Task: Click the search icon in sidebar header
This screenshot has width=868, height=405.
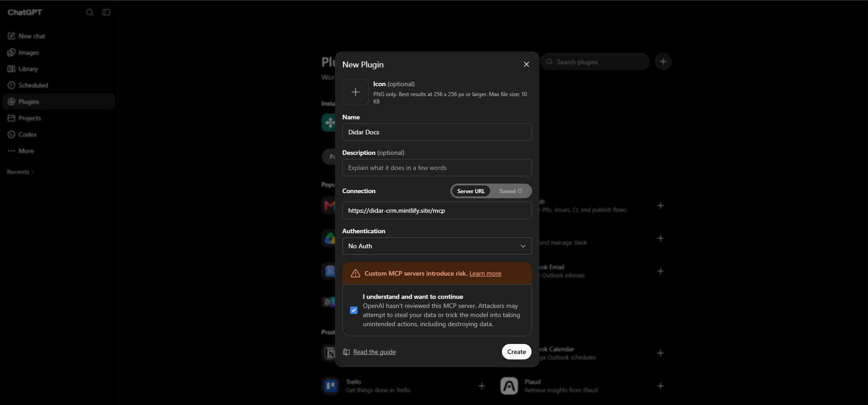Action: [90, 12]
